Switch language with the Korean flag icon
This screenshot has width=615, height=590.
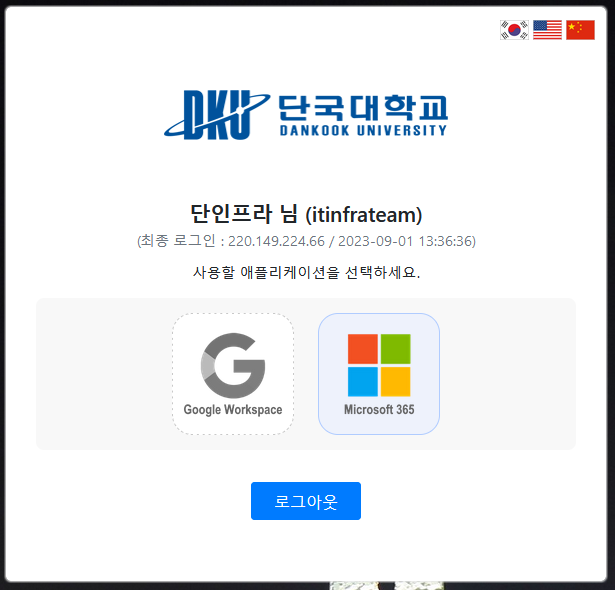coord(514,30)
